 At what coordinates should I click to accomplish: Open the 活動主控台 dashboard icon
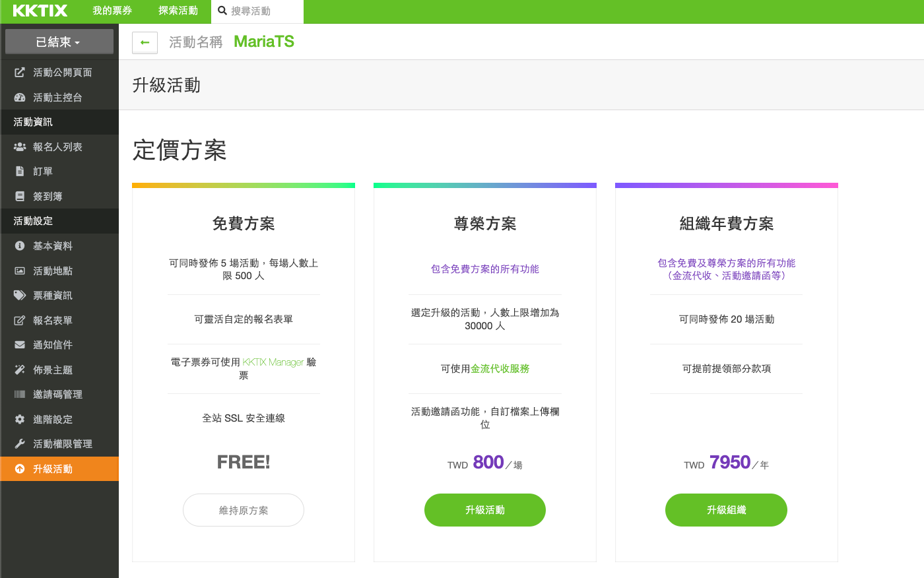point(20,98)
